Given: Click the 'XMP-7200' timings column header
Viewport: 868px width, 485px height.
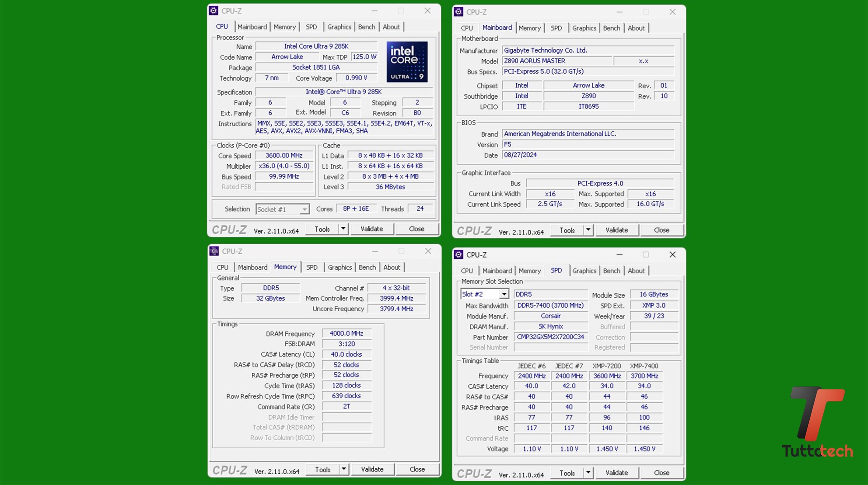Looking at the screenshot, I should pyautogui.click(x=607, y=366).
